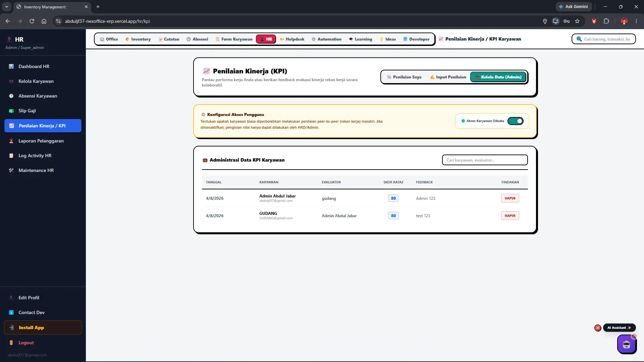Open Edit Profil
The height and width of the screenshot is (362, 644).
43,298
